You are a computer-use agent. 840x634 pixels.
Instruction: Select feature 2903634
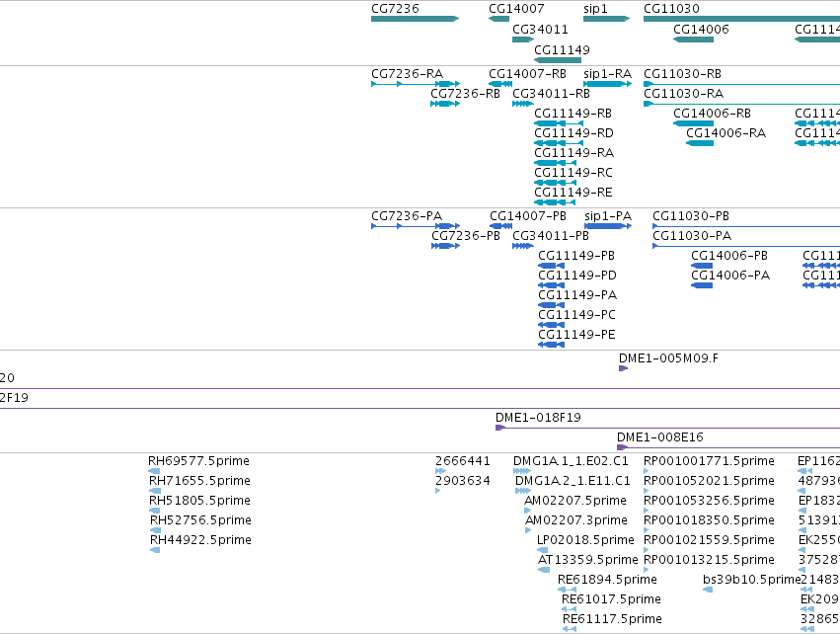tap(438, 491)
